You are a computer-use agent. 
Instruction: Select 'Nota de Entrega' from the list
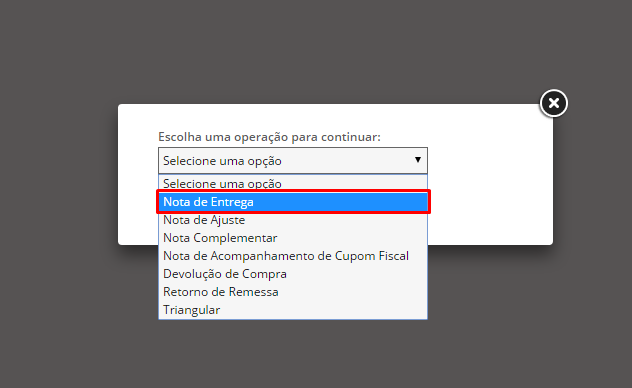coord(293,202)
